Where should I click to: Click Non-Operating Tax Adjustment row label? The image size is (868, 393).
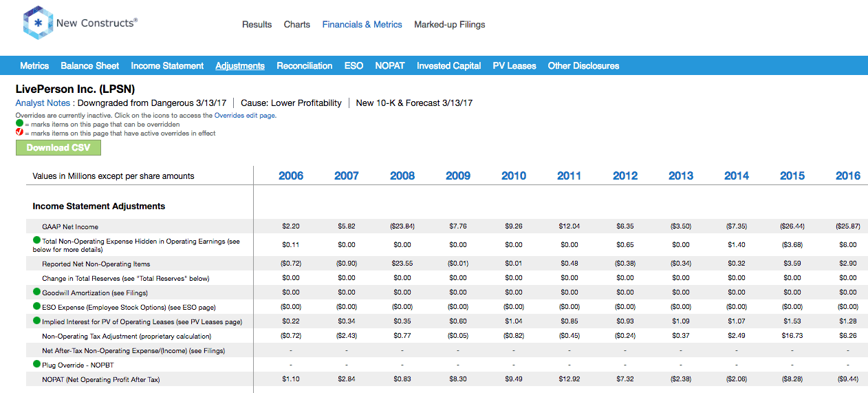[x=127, y=337]
